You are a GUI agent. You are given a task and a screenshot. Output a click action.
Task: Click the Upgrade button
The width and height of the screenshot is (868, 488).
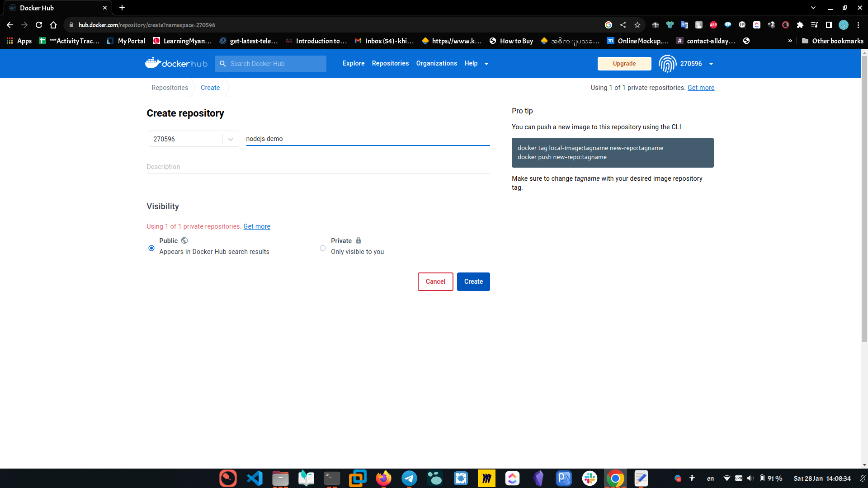pos(624,64)
